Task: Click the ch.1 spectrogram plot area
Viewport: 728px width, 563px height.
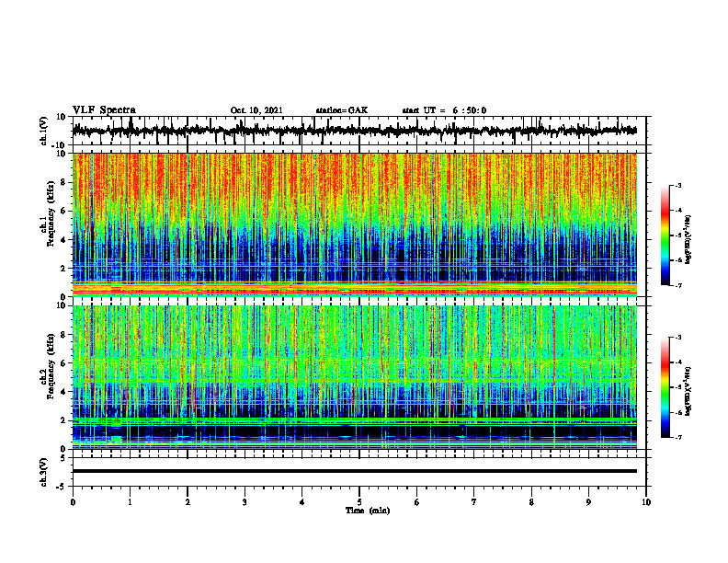Action: (355, 224)
